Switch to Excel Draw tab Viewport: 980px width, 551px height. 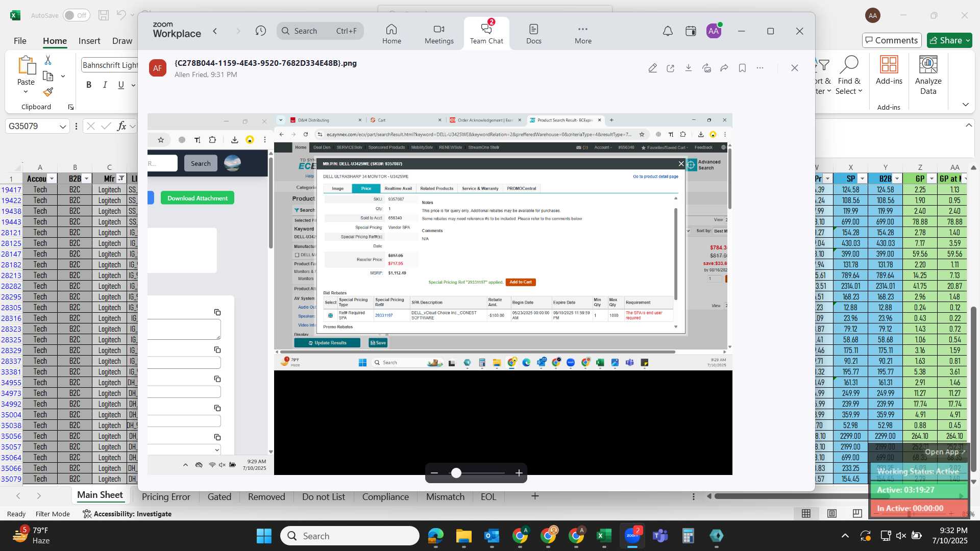pos(122,41)
